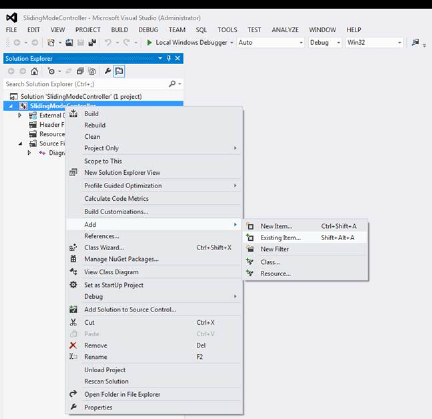
Task: Collapse the SlidingModeController project node
Action: click(x=11, y=106)
